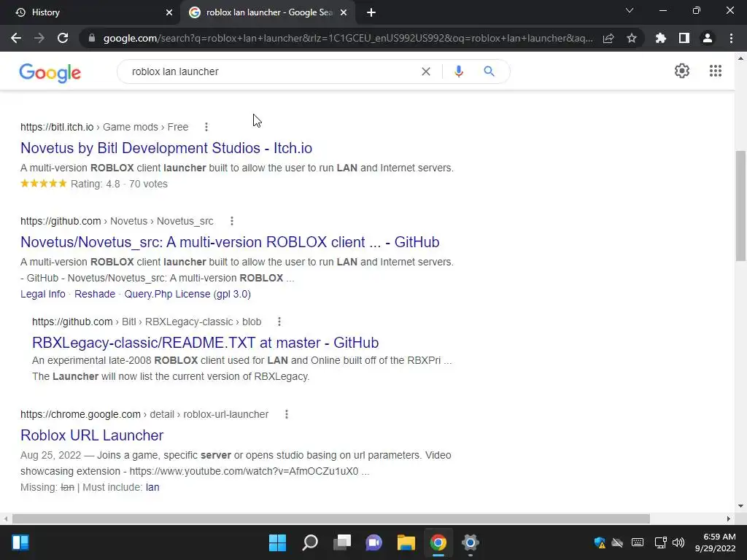This screenshot has width=747, height=560.
Task: Click the page scroll-down arrow
Action: [x=740, y=506]
